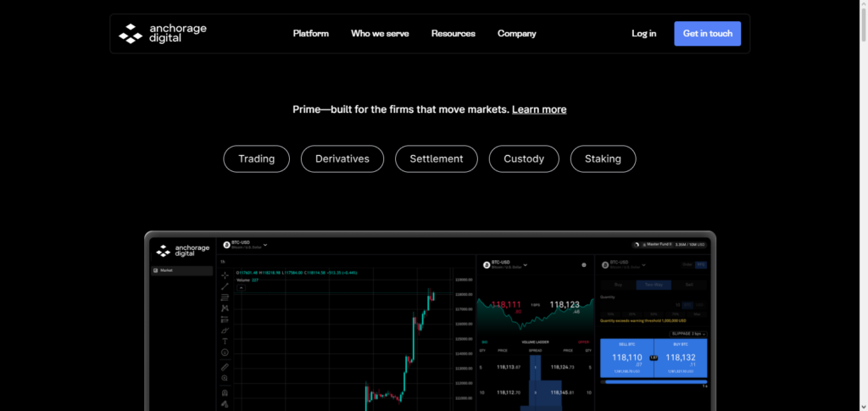Open settings gear in volume ladder panel
868x411 pixels.
(x=584, y=264)
